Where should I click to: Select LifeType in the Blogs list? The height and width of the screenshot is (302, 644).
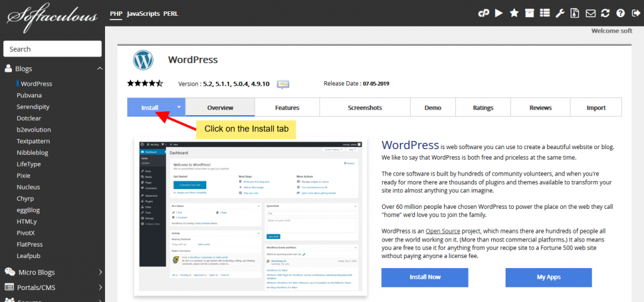pyautogui.click(x=29, y=164)
